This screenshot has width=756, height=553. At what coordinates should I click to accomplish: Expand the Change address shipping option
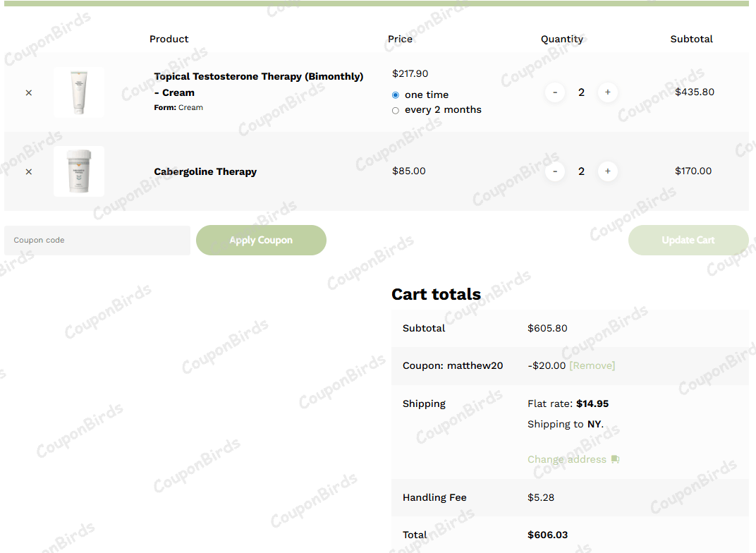566,459
